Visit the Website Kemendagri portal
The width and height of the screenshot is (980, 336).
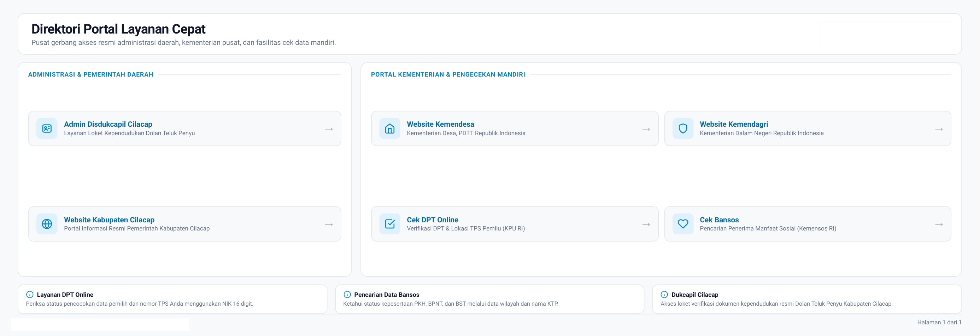pyautogui.click(x=808, y=128)
